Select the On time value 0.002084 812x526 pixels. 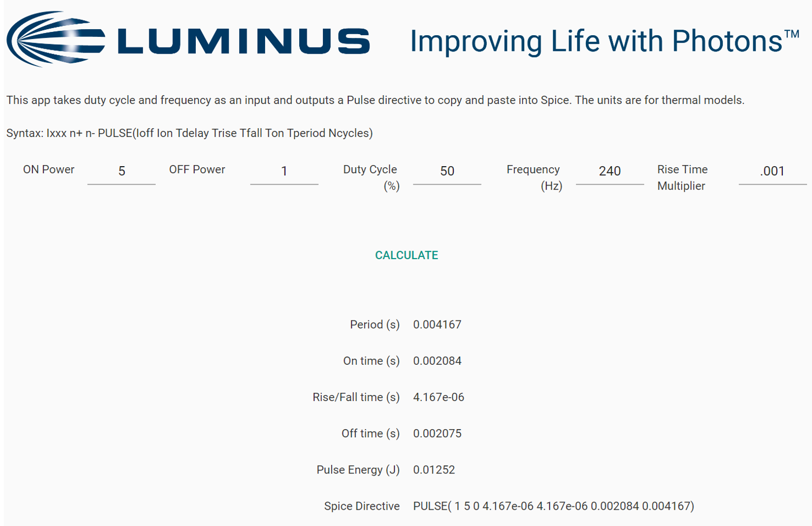[x=437, y=361]
